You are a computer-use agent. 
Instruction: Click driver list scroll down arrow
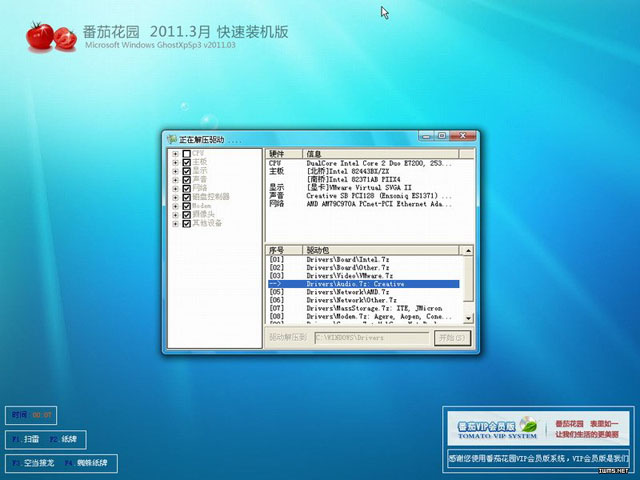coord(468,318)
